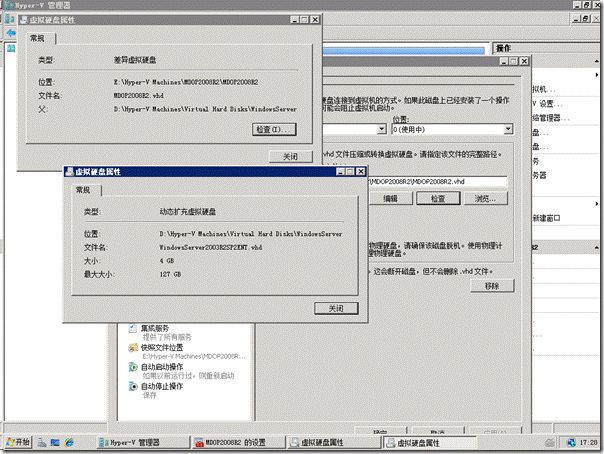Collapse the top 操作 pane section arrow
This screenshot has height=454, width=604.
click(596, 61)
